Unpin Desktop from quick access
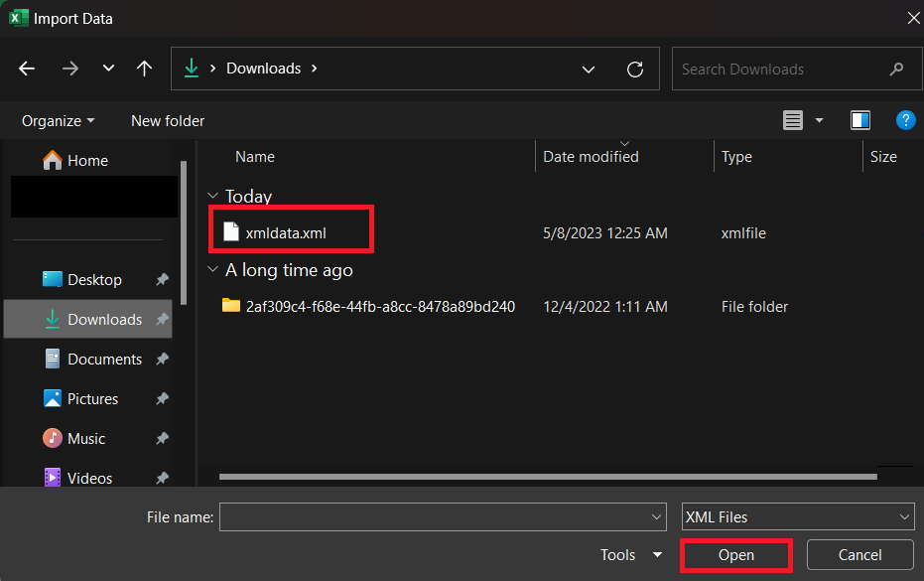The image size is (924, 581). click(162, 280)
